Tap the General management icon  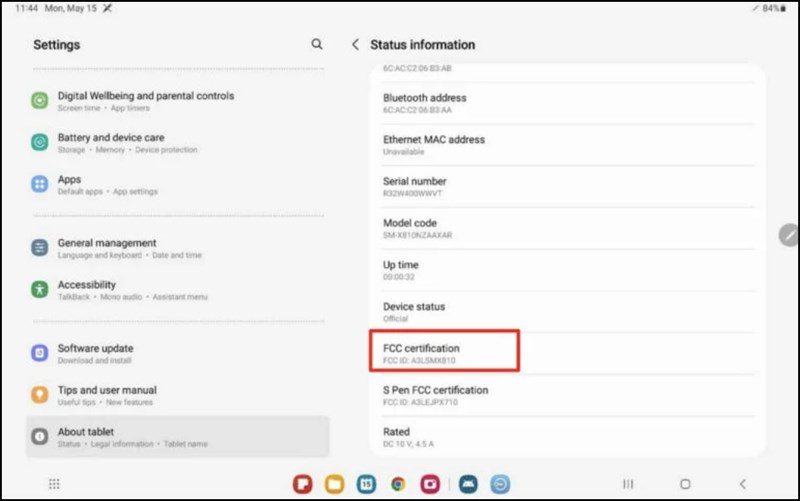(x=40, y=247)
